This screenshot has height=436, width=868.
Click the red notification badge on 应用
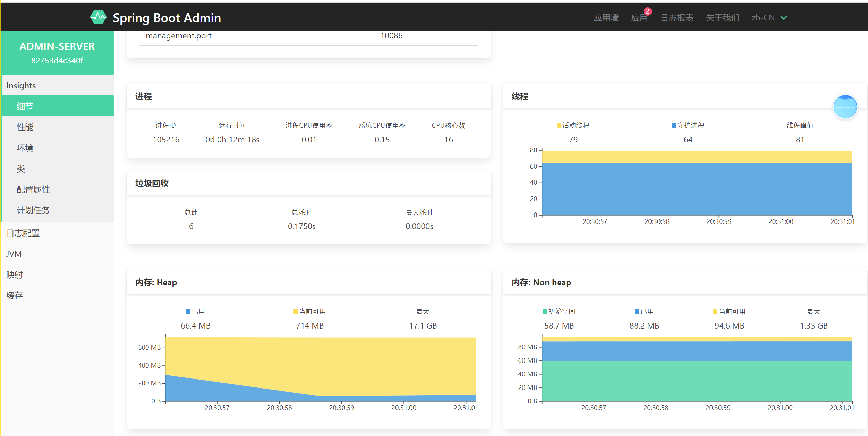(x=647, y=11)
